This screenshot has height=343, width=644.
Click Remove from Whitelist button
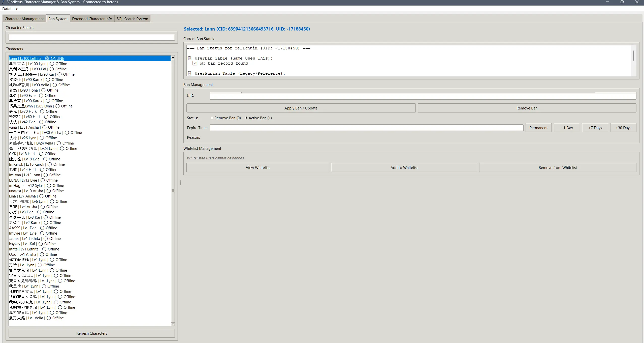558,167
